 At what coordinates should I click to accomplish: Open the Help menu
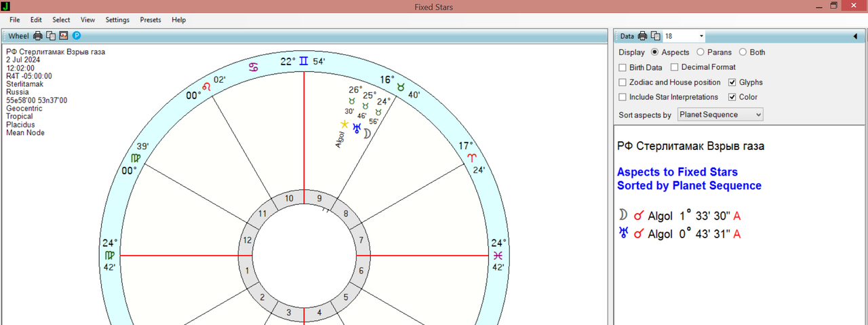coord(179,20)
